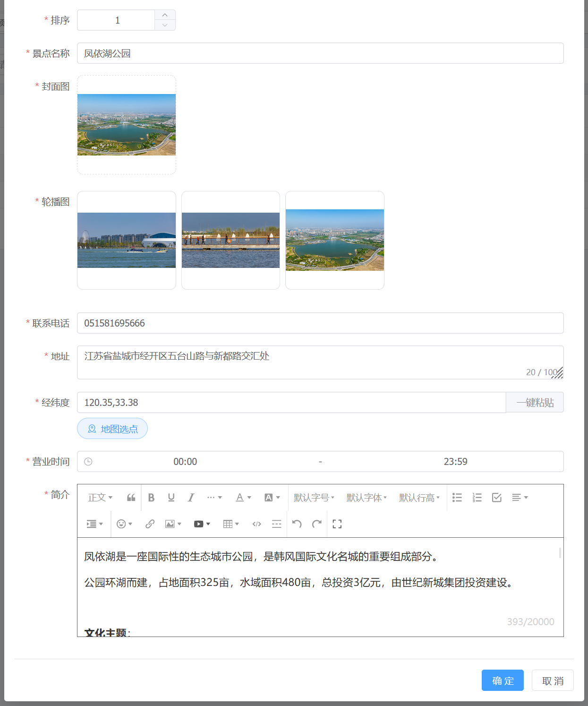Open the 正文 heading style menu
This screenshot has height=706, width=588.
[100, 498]
